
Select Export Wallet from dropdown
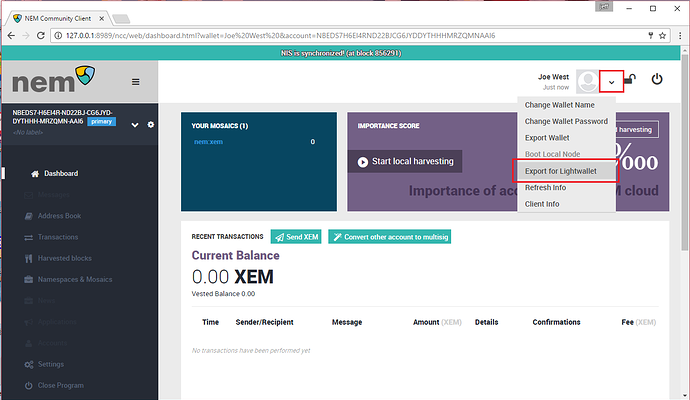[547, 138]
